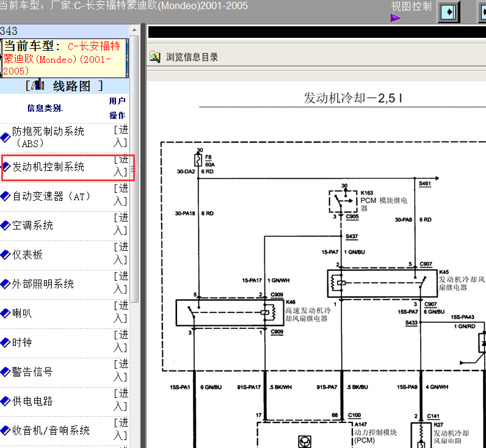The width and height of the screenshot is (486, 448).
Task: Click the magnifier folder icon for 浏览信息目录
Action: pos(155,57)
